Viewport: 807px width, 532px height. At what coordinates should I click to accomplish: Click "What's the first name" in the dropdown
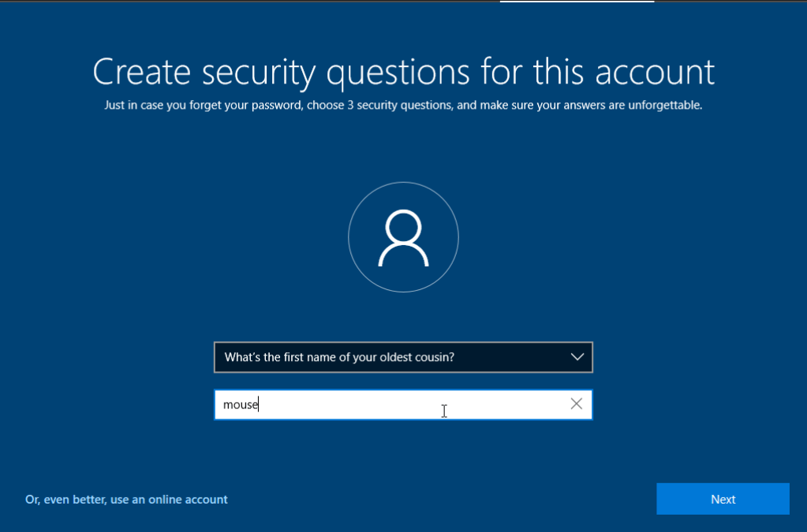(x=280, y=357)
